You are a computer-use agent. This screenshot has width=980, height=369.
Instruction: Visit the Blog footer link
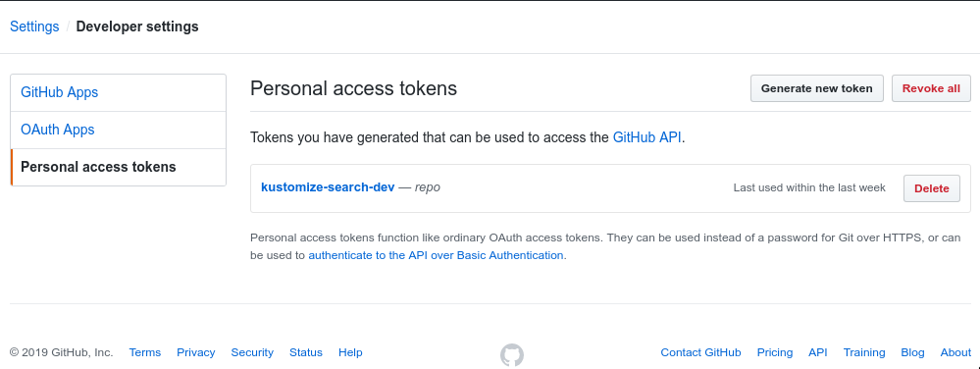tap(912, 352)
